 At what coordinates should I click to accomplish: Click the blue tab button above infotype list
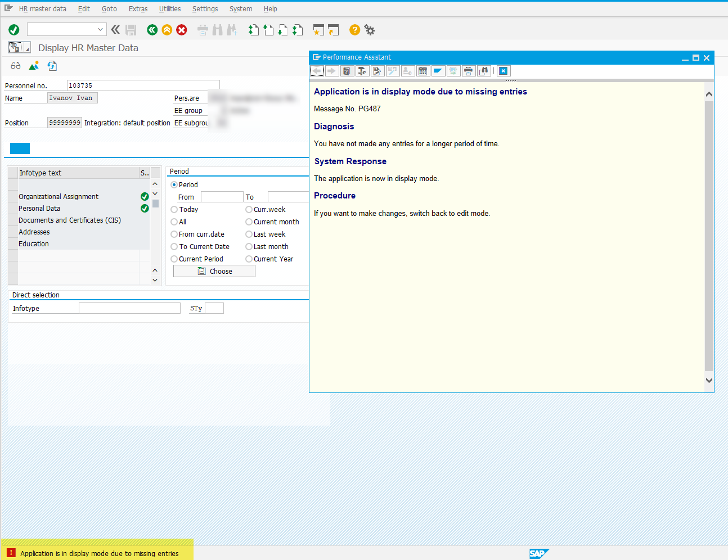tap(20, 148)
